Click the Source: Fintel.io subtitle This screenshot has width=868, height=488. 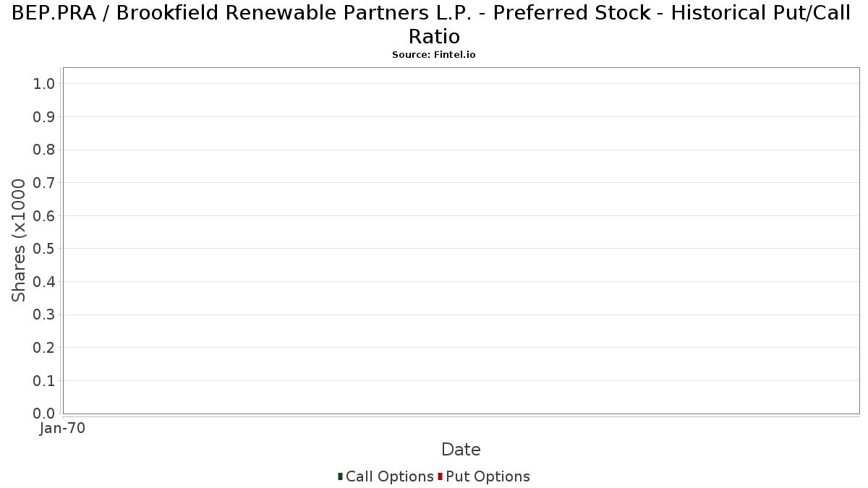point(434,55)
